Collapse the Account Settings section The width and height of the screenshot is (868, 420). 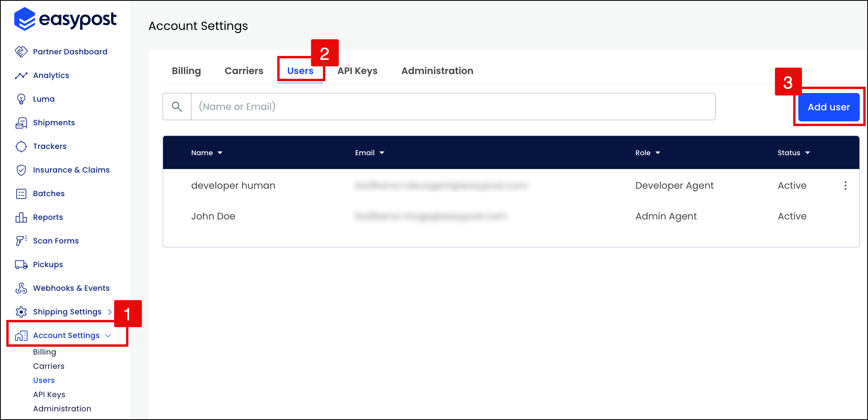click(x=108, y=335)
